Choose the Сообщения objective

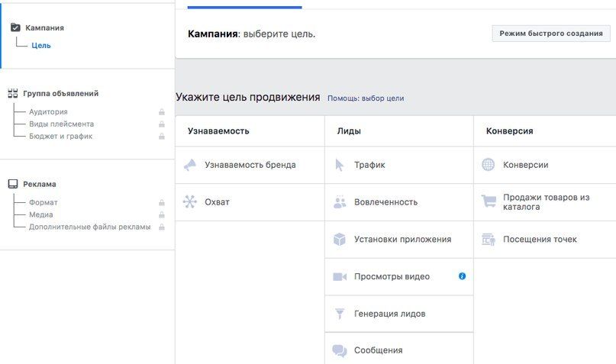399,349
